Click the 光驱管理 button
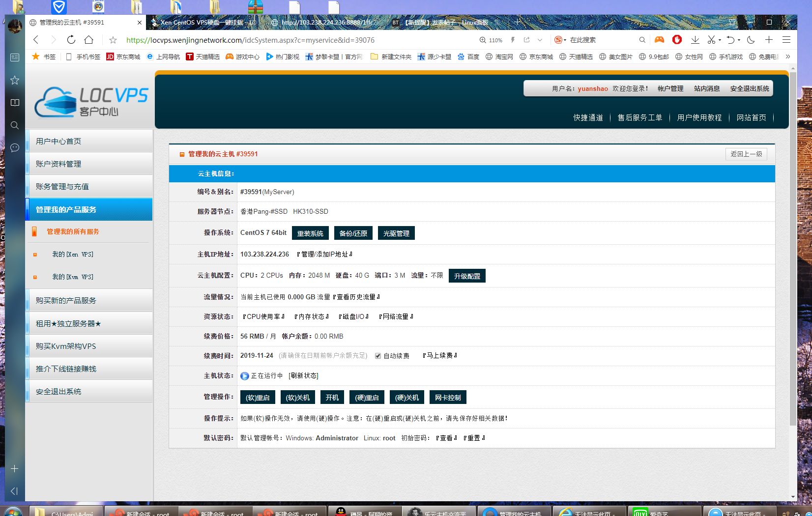 pyautogui.click(x=396, y=233)
